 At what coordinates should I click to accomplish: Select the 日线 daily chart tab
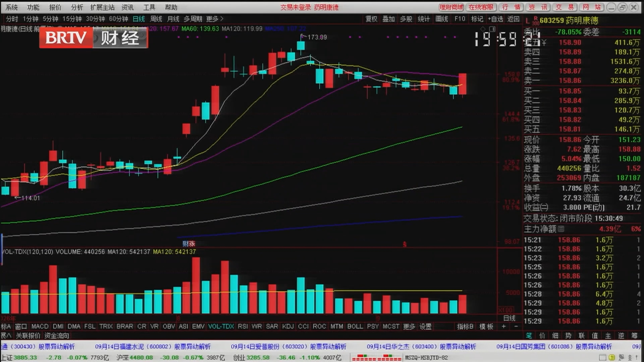coord(139,19)
